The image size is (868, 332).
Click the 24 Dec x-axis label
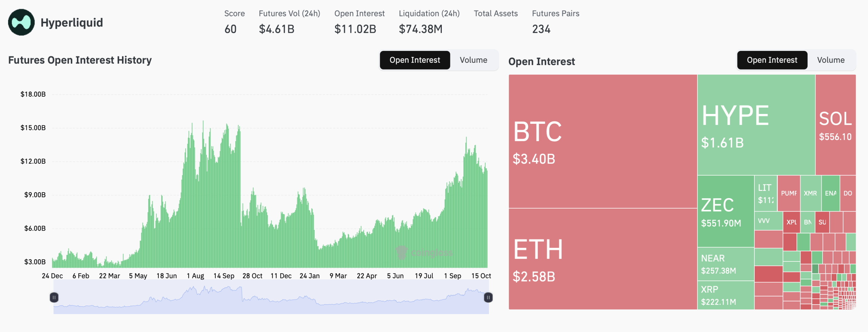[52, 276]
